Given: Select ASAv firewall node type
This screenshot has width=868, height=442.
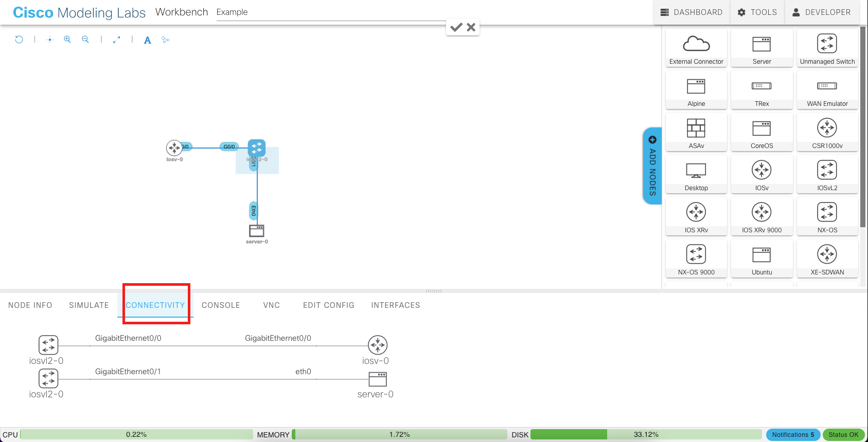Looking at the screenshot, I should (x=696, y=132).
